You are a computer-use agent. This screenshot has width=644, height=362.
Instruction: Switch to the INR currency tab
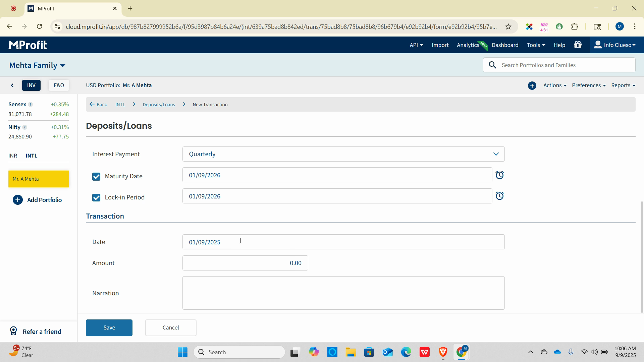coord(13,156)
